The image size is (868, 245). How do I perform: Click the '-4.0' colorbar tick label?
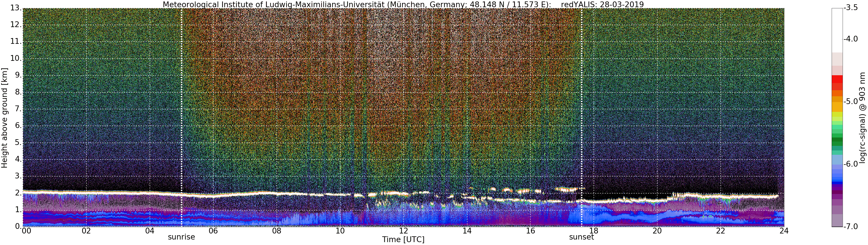[x=850, y=39]
